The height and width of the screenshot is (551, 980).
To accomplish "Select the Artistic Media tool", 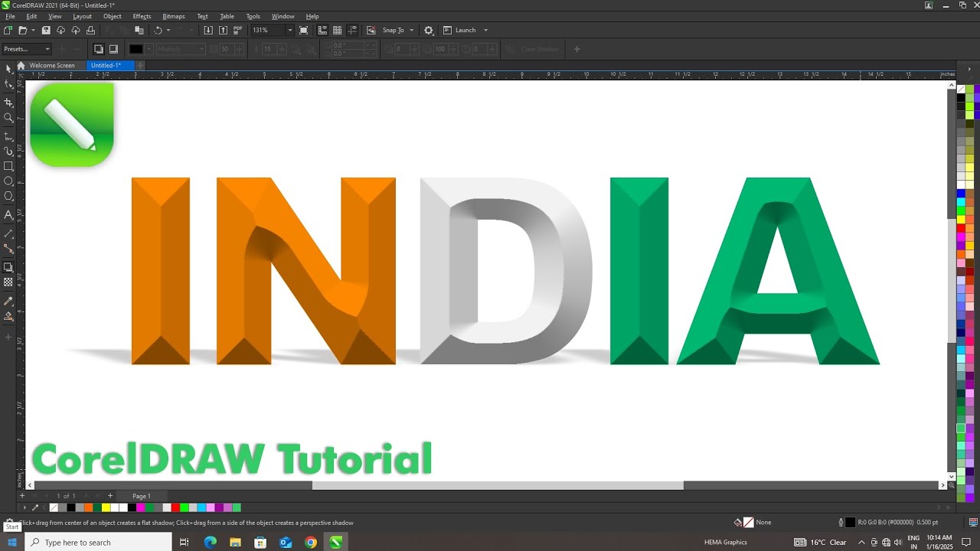I will [x=8, y=151].
